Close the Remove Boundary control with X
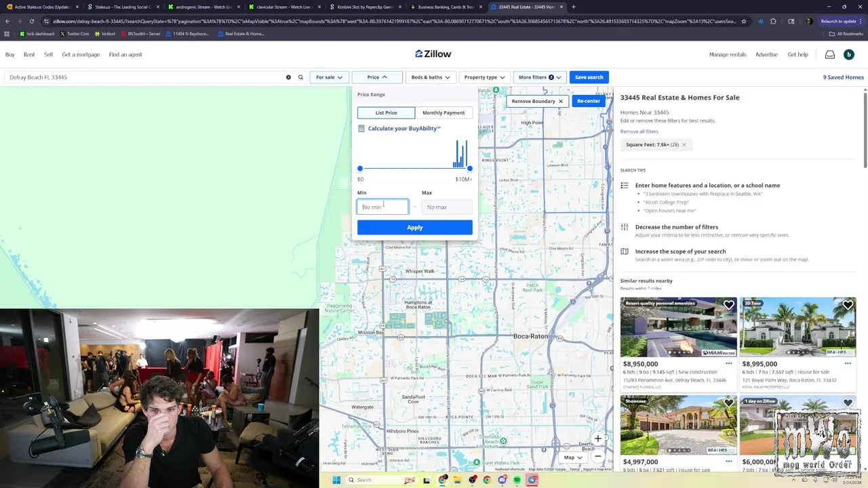 [560, 101]
